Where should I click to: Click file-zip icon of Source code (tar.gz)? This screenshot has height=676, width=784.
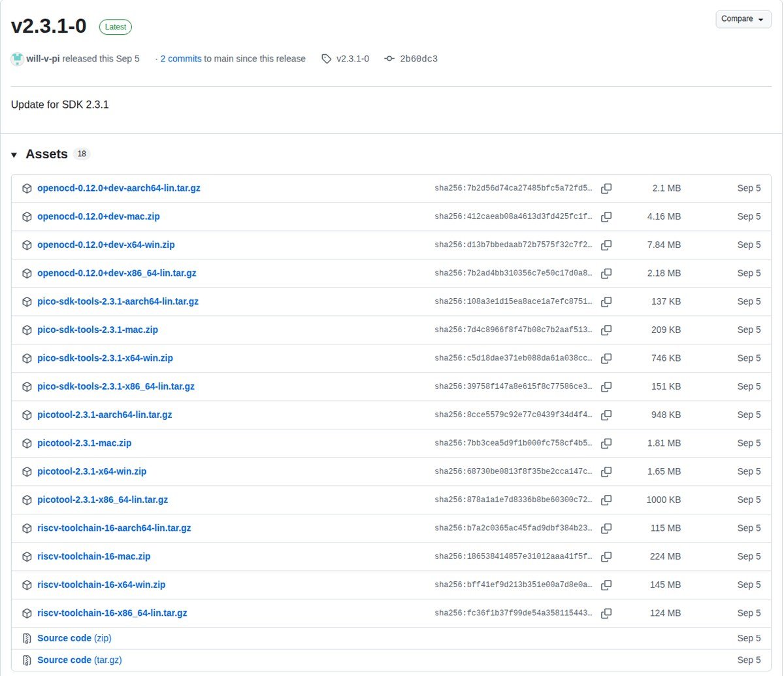click(x=27, y=660)
